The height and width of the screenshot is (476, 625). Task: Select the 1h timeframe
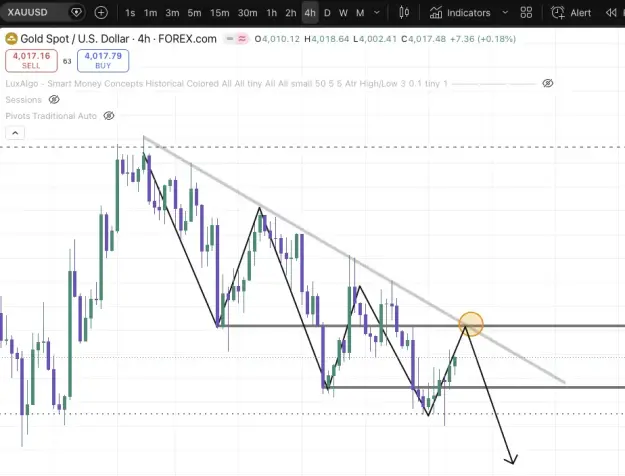(271, 13)
